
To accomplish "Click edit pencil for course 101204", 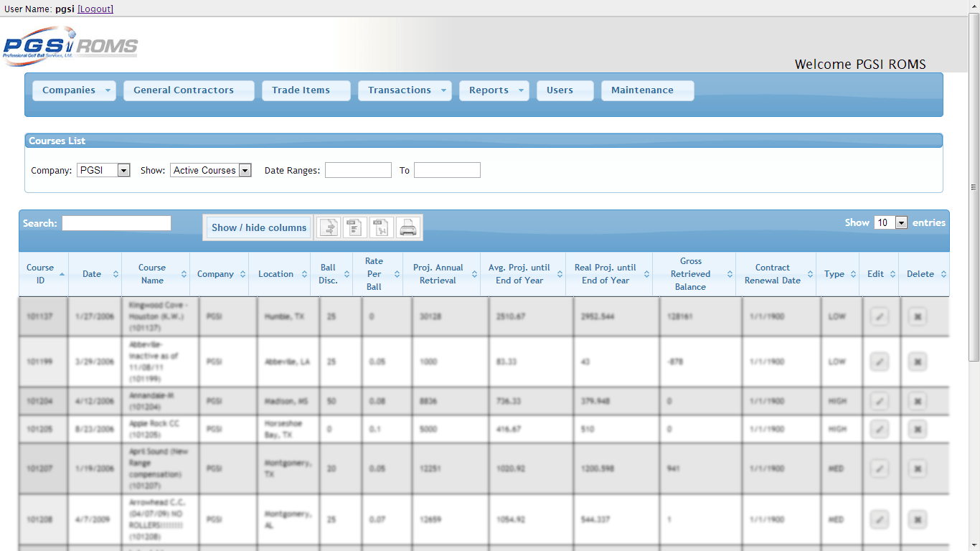I will pyautogui.click(x=879, y=401).
